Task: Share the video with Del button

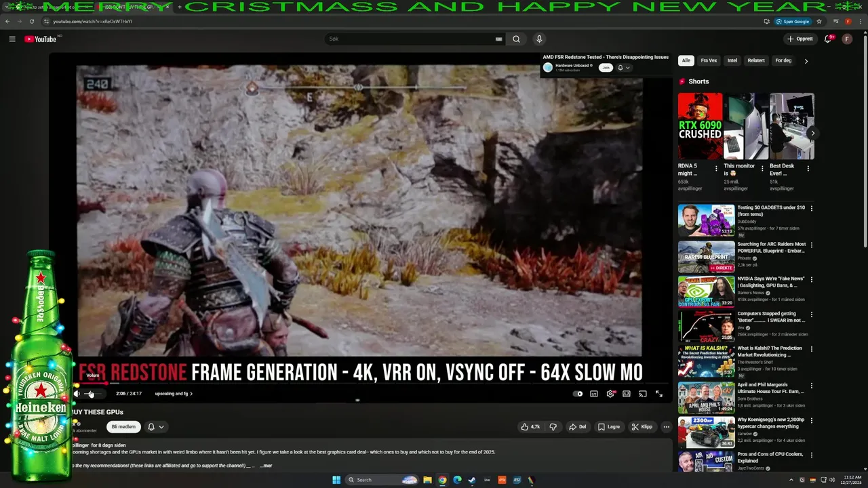Action: (x=578, y=427)
